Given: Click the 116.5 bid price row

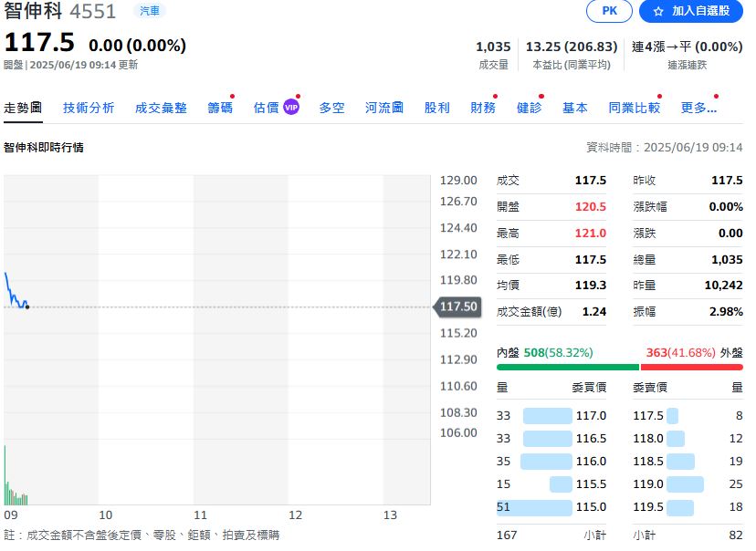Looking at the screenshot, I should [x=551, y=438].
